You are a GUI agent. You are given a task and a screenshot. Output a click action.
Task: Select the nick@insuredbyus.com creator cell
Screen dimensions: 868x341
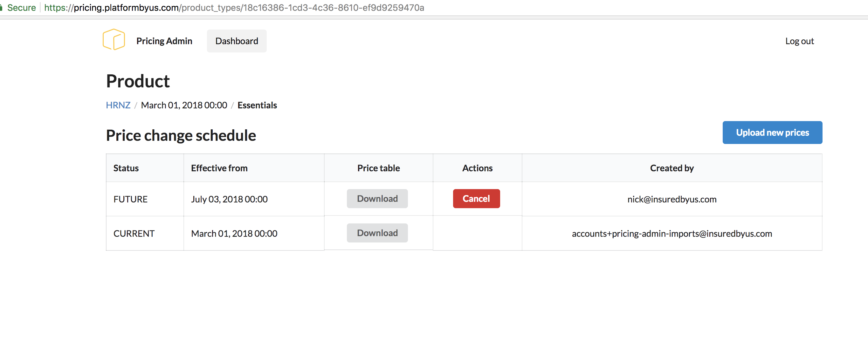[x=672, y=200]
